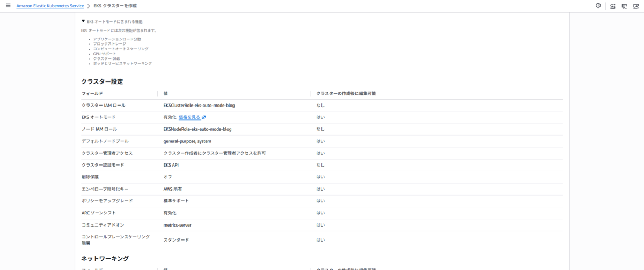The image size is (644, 270).
Task: Select the EKSNodeRole-eks-auto-mode-blog value
Action: [x=197, y=129]
